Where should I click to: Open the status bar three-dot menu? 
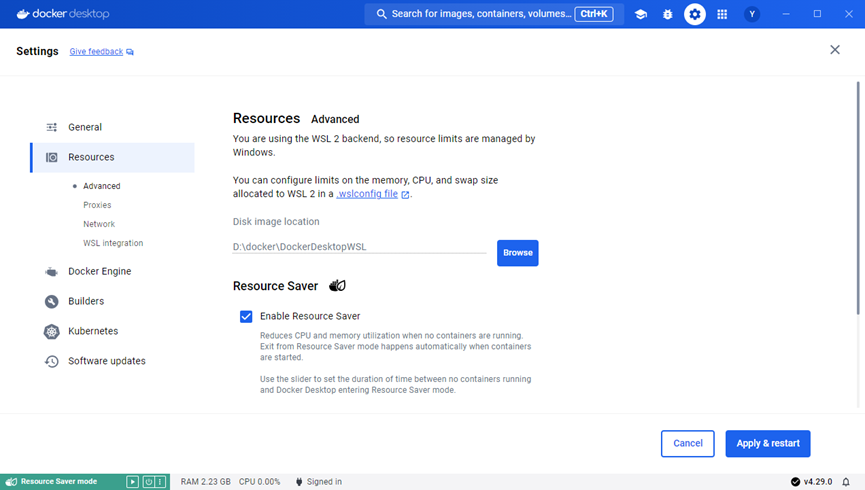coord(161,482)
